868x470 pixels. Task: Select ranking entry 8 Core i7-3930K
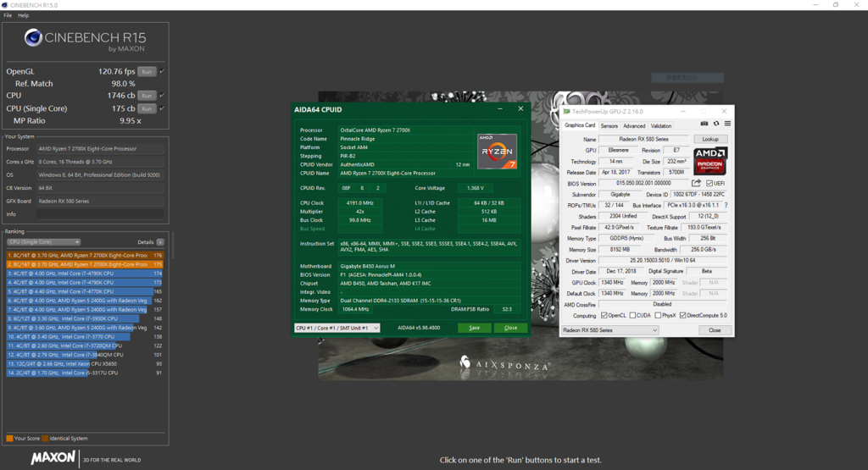(85, 318)
